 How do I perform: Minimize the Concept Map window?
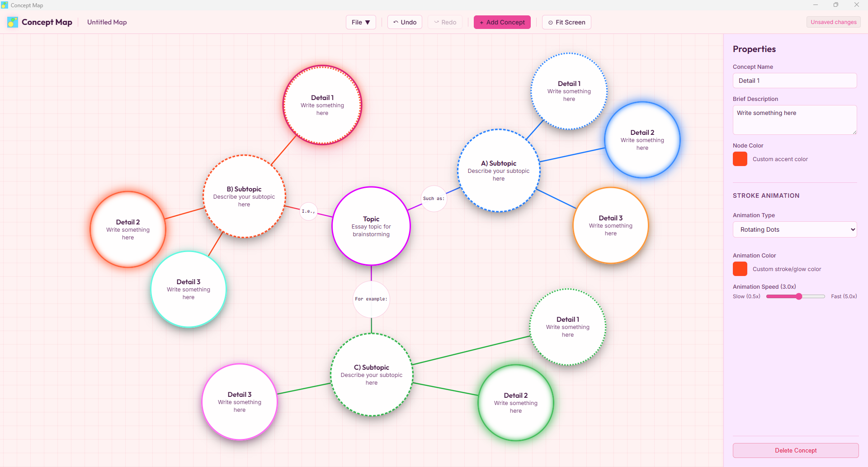[x=816, y=5]
